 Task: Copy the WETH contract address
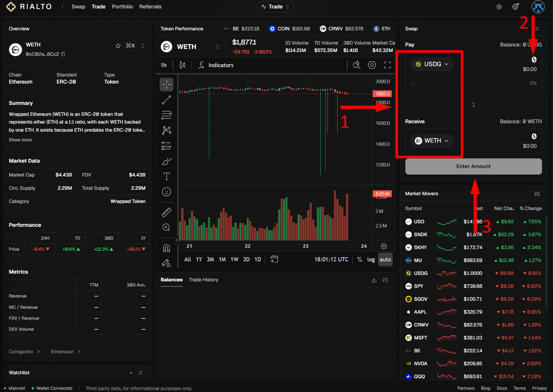pyautogui.click(x=63, y=54)
